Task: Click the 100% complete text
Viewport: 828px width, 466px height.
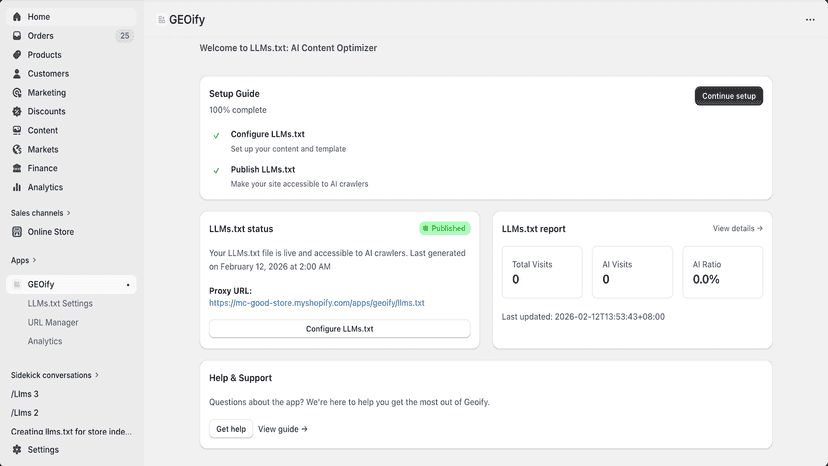Action: [x=238, y=110]
